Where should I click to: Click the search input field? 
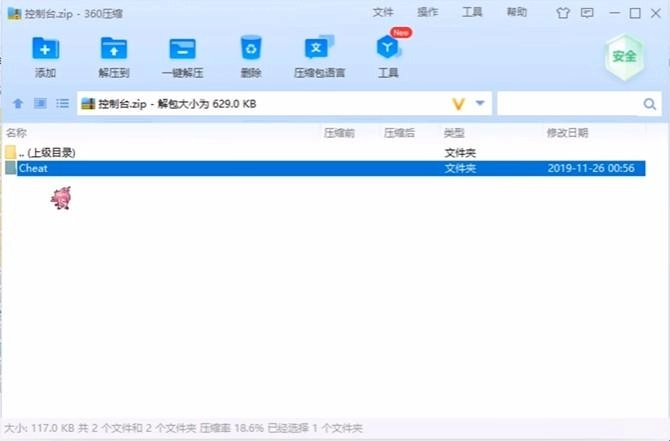pos(568,103)
